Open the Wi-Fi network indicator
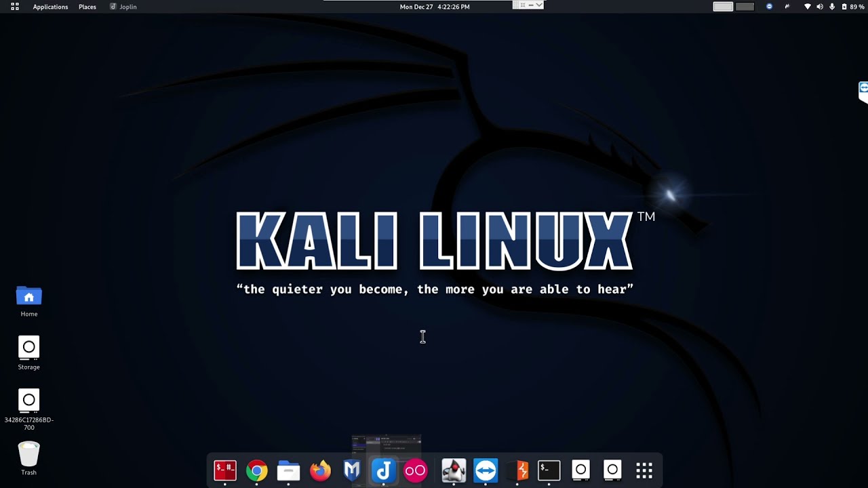This screenshot has width=868, height=488. pos(807,7)
